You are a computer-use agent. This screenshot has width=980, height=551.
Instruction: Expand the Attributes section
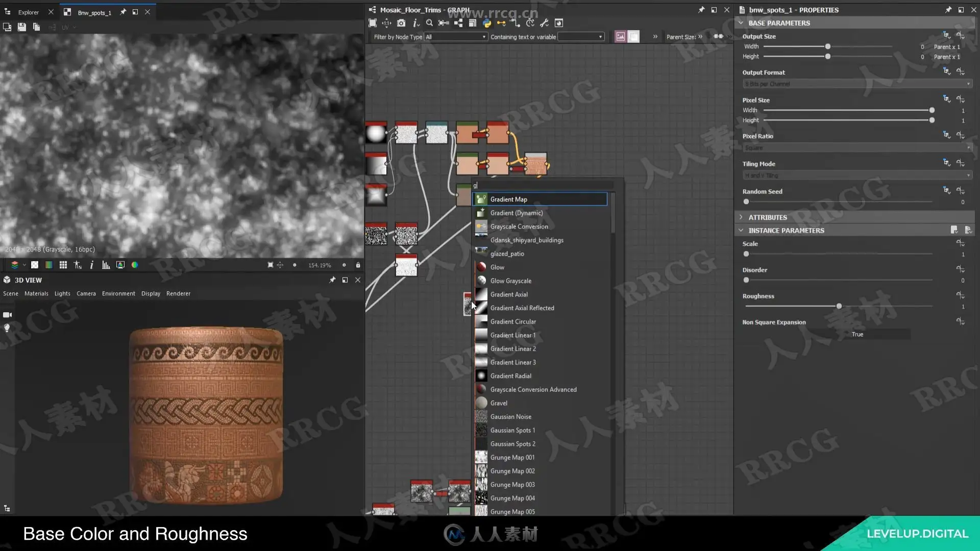pyautogui.click(x=741, y=217)
